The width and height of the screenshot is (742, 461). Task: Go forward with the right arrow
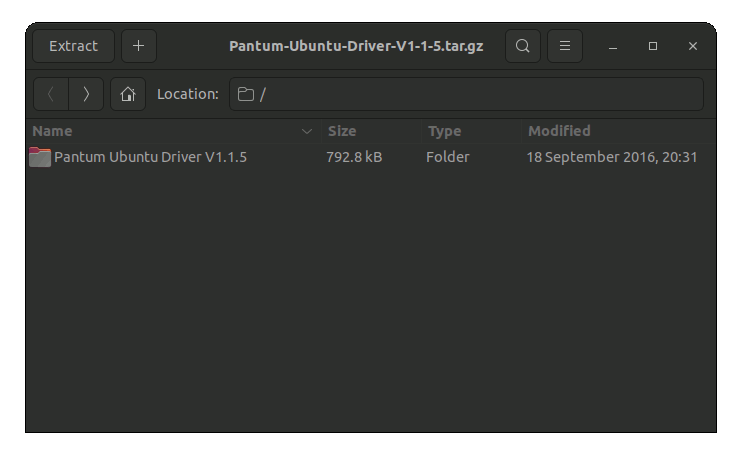(x=86, y=94)
